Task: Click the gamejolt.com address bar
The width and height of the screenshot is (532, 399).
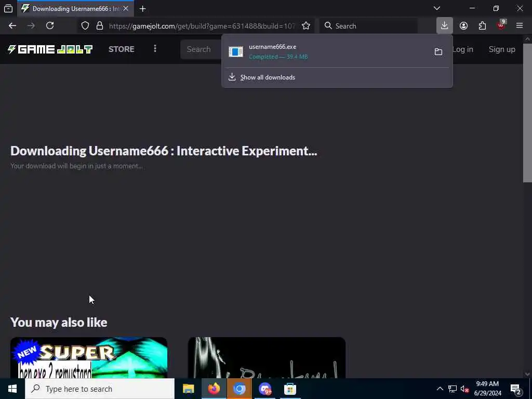Action: [x=202, y=26]
